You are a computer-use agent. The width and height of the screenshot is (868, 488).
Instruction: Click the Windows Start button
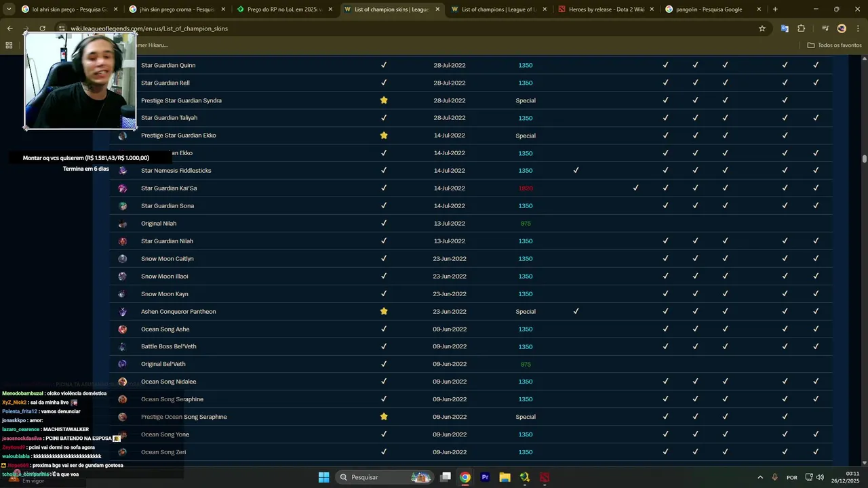[324, 477]
